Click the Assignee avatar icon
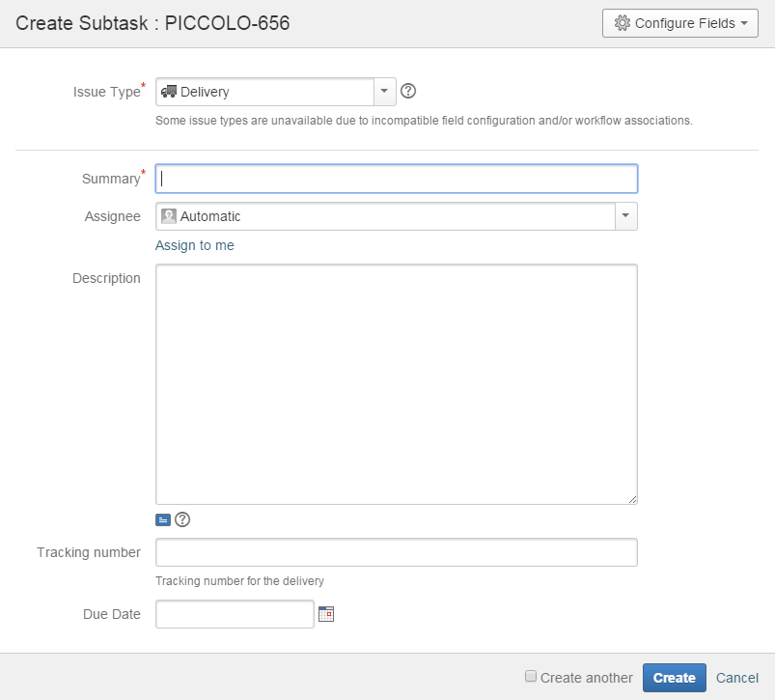 click(169, 216)
